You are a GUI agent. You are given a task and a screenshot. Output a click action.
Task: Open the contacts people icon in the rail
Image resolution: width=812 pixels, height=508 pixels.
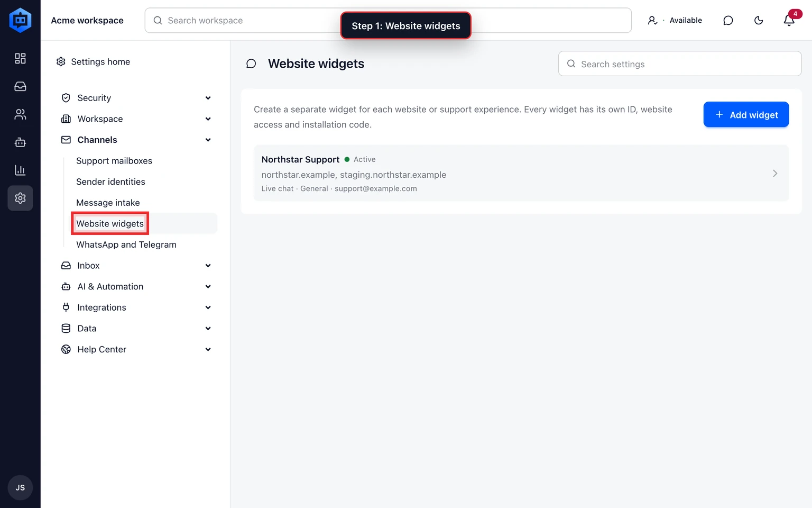20,114
